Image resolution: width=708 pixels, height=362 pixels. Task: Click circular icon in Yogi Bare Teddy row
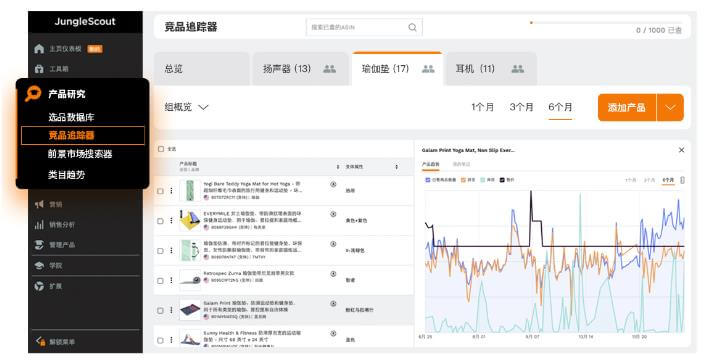coord(333,184)
